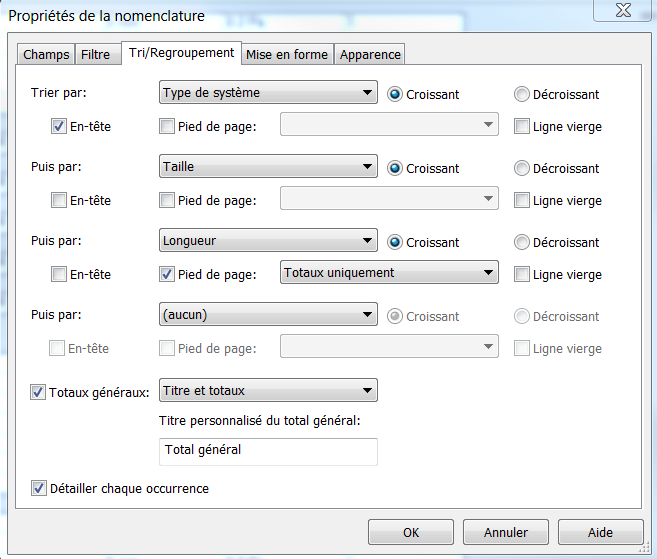Select Décroissant for the Taille sort

522,169
